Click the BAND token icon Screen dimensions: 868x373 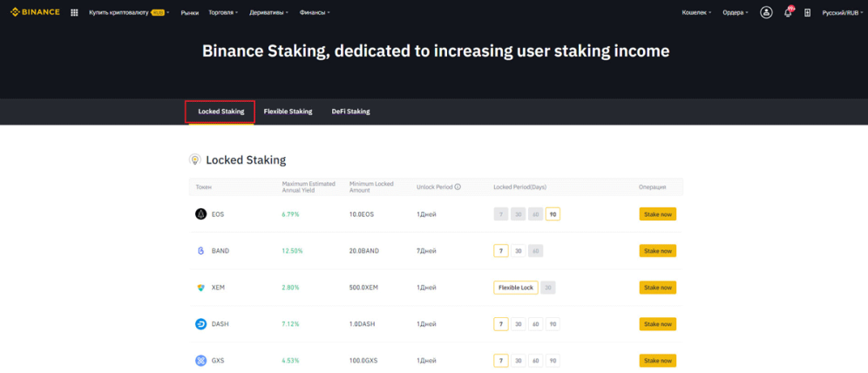pyautogui.click(x=201, y=251)
